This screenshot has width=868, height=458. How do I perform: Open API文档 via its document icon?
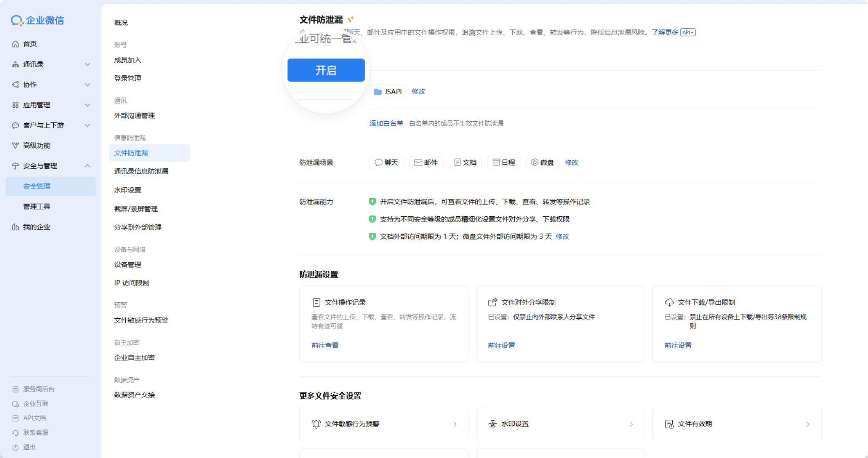16,418
